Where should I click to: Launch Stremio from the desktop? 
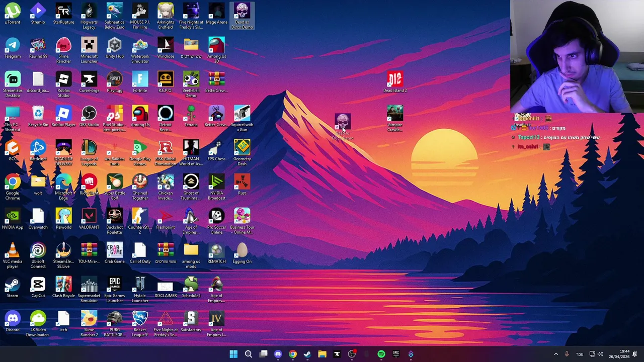click(38, 14)
